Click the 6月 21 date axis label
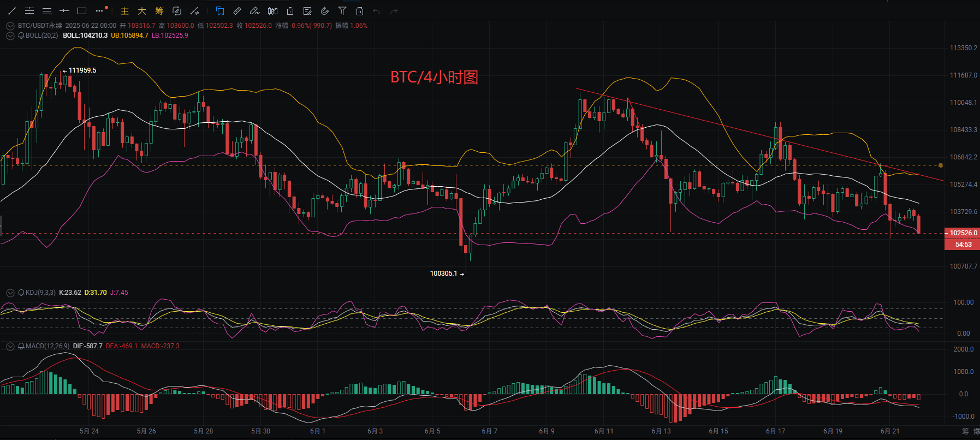Image resolution: width=980 pixels, height=440 pixels. tap(890, 431)
